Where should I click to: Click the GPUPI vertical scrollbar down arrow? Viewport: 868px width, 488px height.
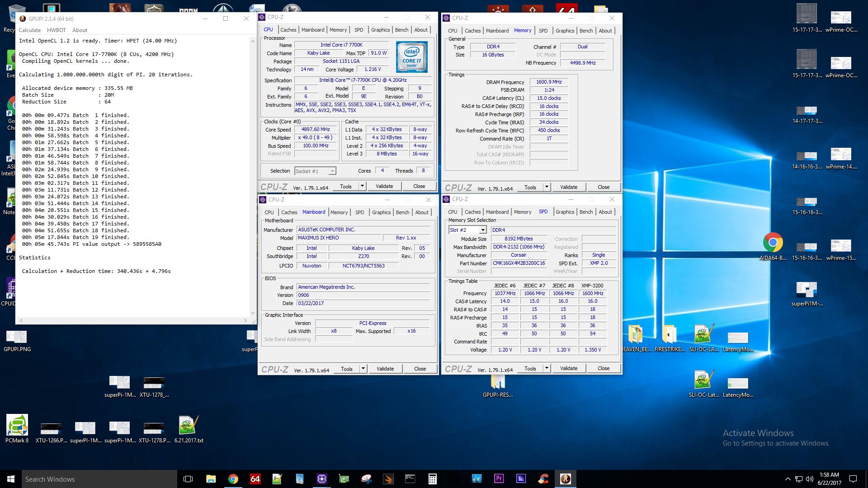click(x=253, y=313)
